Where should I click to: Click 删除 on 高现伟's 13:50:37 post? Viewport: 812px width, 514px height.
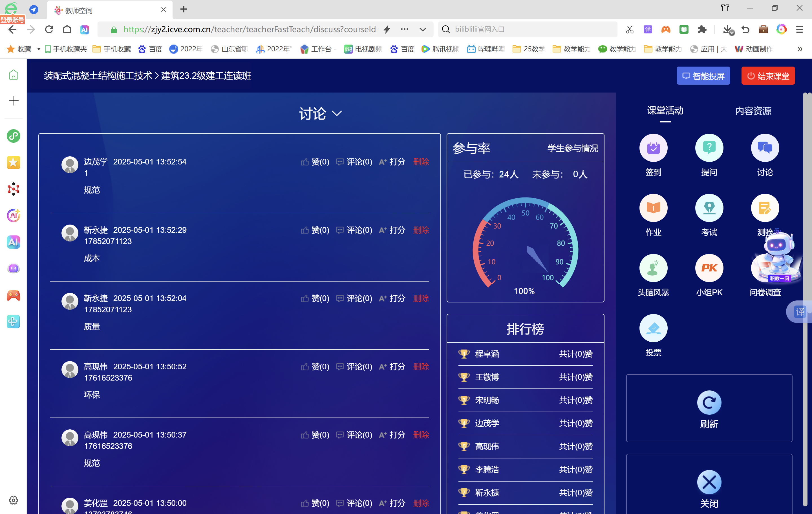click(421, 435)
